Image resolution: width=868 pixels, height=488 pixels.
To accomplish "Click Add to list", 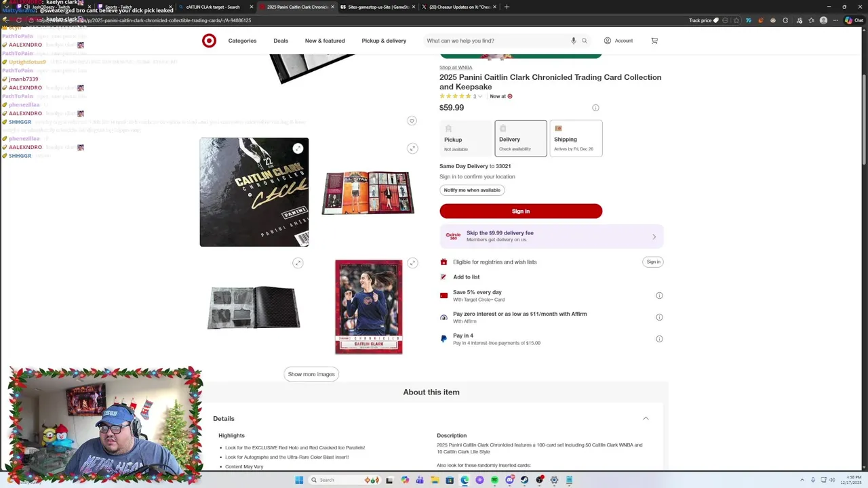I will 466,277.
